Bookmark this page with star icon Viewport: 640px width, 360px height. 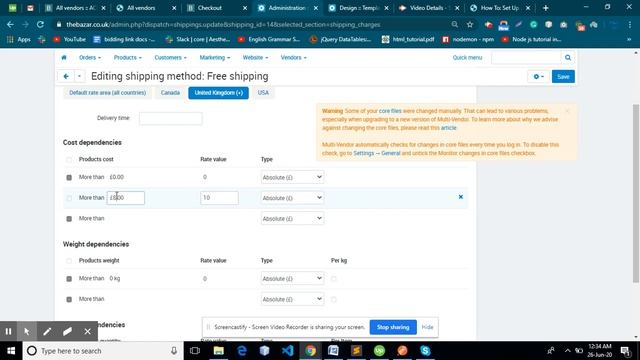click(470, 24)
